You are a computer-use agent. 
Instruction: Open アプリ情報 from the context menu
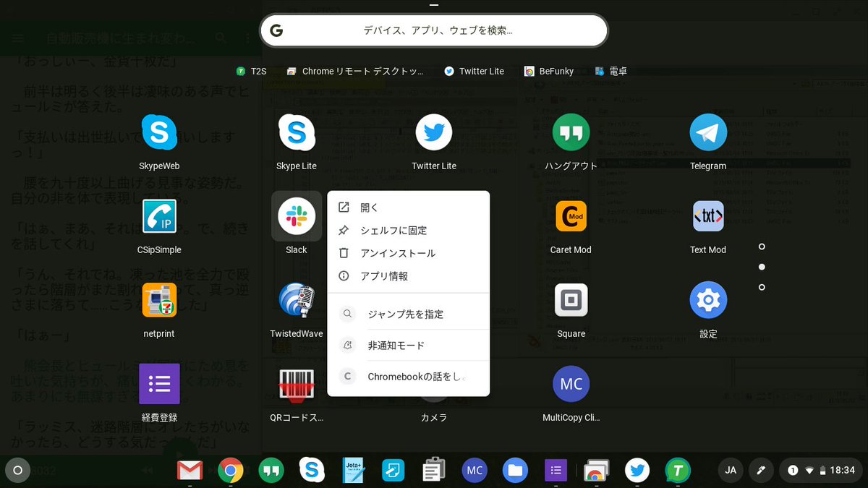point(409,276)
